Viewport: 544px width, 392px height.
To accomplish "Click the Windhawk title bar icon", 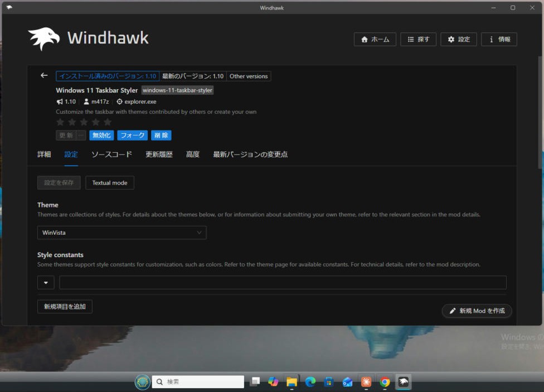I will pos(9,7).
